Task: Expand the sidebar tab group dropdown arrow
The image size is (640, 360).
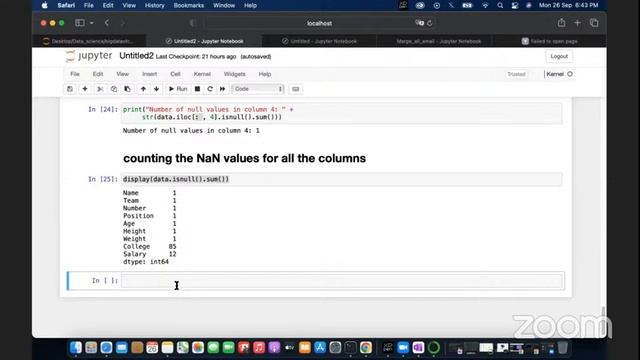Action: point(91,23)
